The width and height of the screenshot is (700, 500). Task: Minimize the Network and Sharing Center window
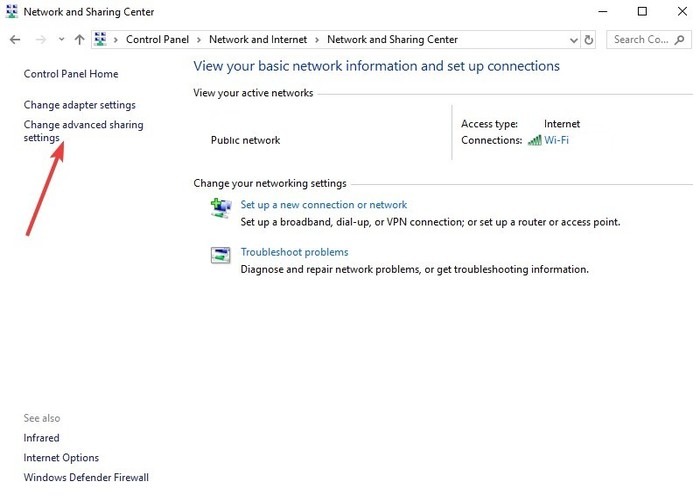603,12
